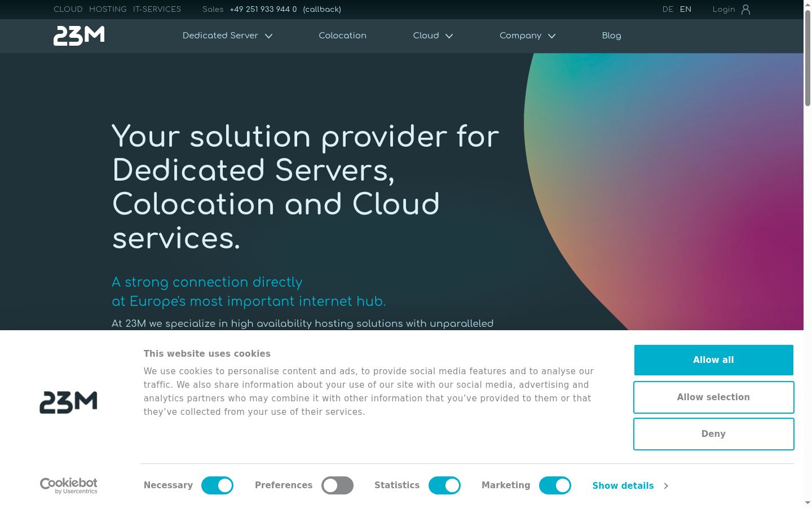Go to the Blog page

coord(611,36)
